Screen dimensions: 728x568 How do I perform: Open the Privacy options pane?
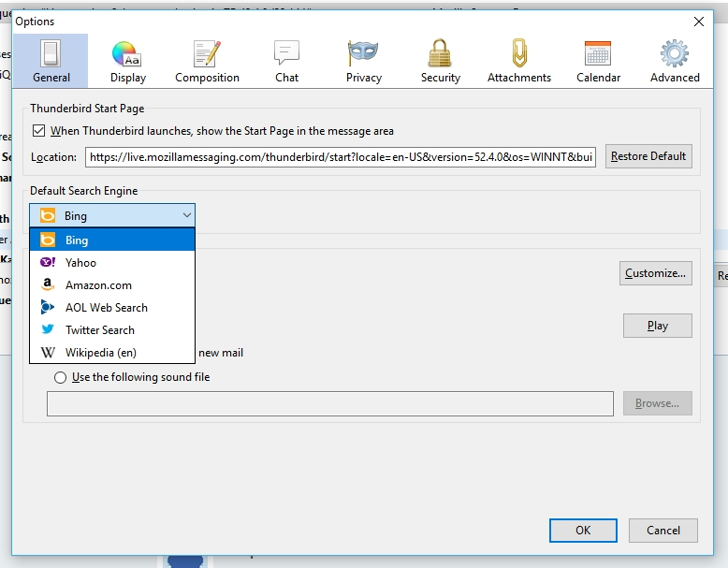click(364, 61)
